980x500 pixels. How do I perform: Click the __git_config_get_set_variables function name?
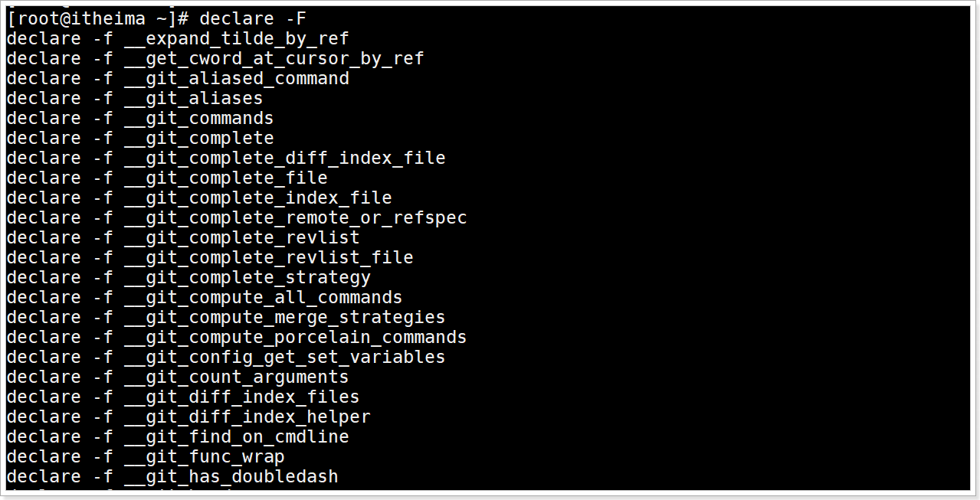[x=284, y=357]
